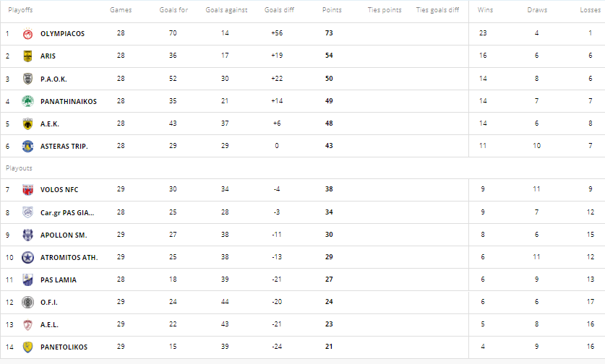Screen dimensions: 605x364
Task: Open the A.E.K. club emblem
Action: pos(27,123)
